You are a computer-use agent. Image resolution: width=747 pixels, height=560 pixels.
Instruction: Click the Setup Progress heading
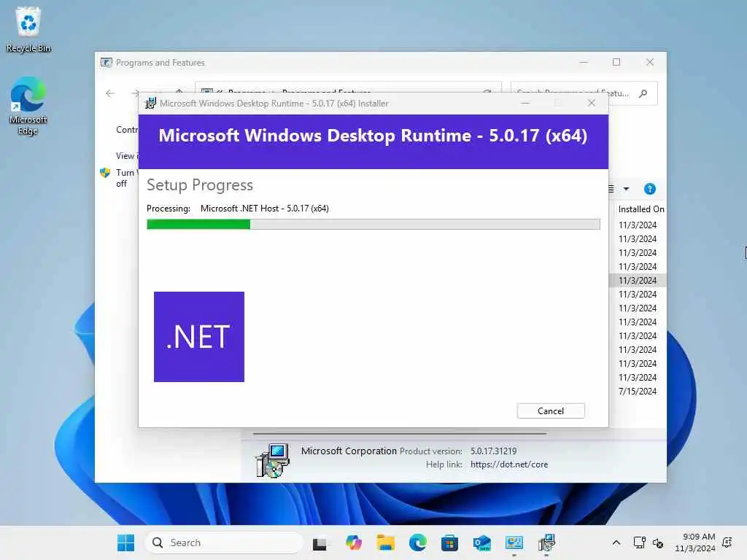point(200,184)
